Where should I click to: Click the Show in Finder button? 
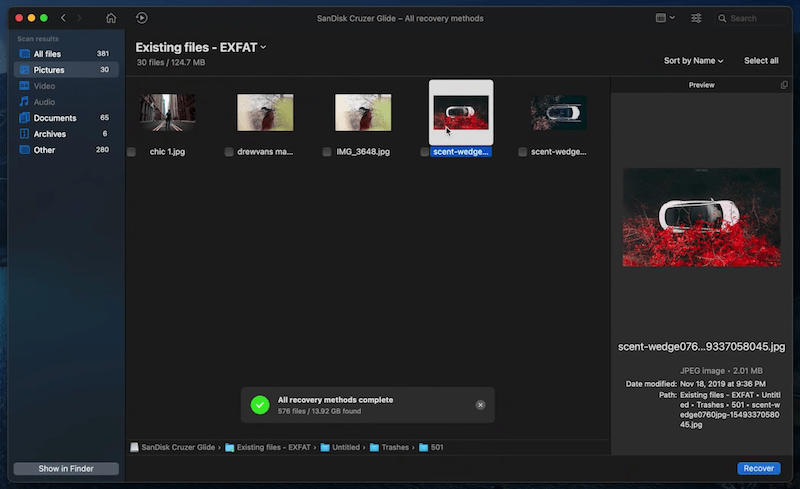point(66,469)
